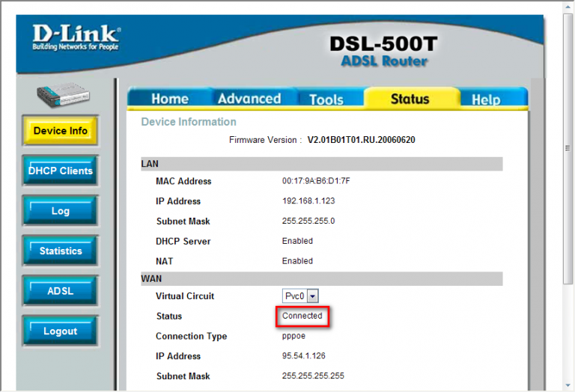575x392 pixels.
Task: Click the DHCP Server label
Action: click(183, 242)
